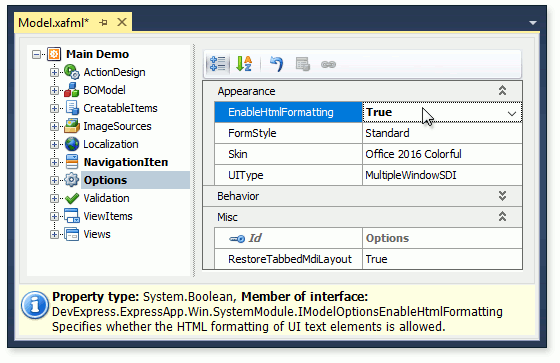The height and width of the screenshot is (363, 560).
Task: Click the Id value Options
Action: pos(442,238)
